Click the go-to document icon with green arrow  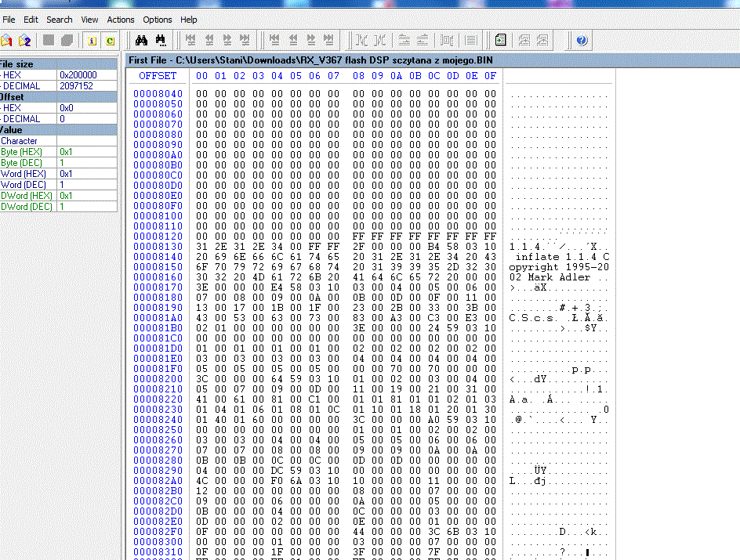click(500, 41)
